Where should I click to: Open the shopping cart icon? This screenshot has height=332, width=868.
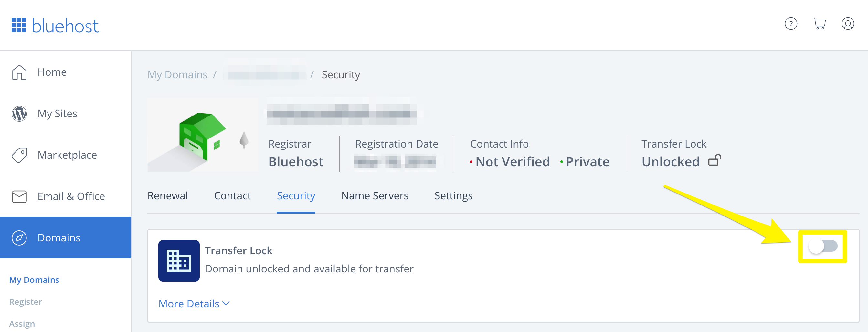819,24
